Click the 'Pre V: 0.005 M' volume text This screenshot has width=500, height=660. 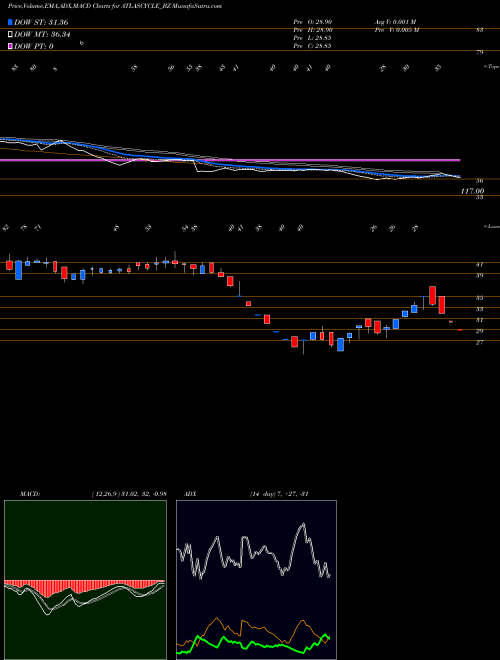click(396, 29)
